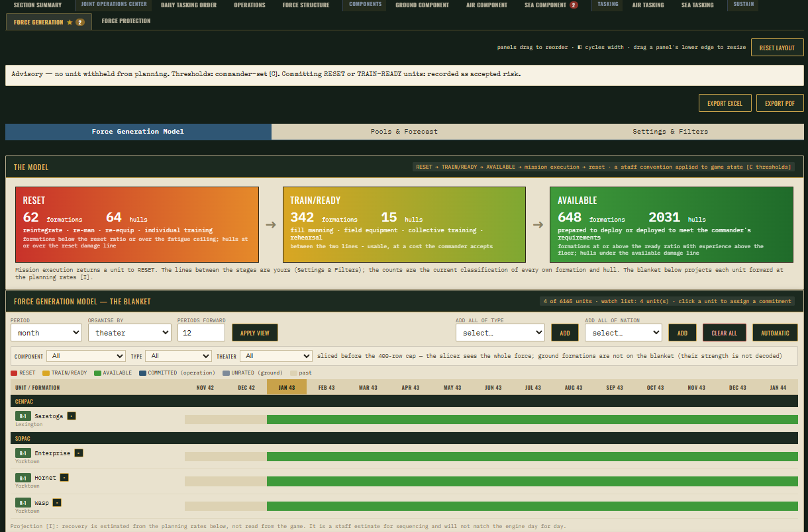The image size is (808, 532).
Task: Open the Daily Tasking Order tab
Action: [x=189, y=5]
